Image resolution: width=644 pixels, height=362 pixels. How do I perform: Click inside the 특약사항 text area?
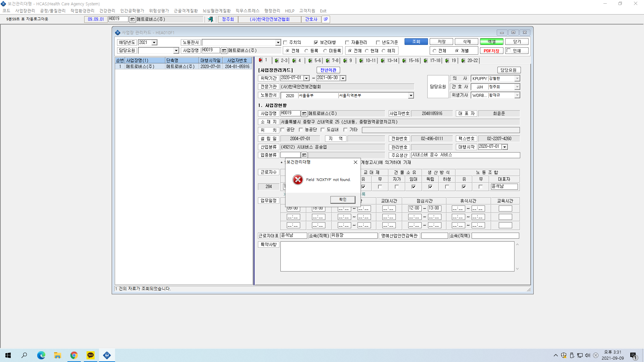(397, 256)
